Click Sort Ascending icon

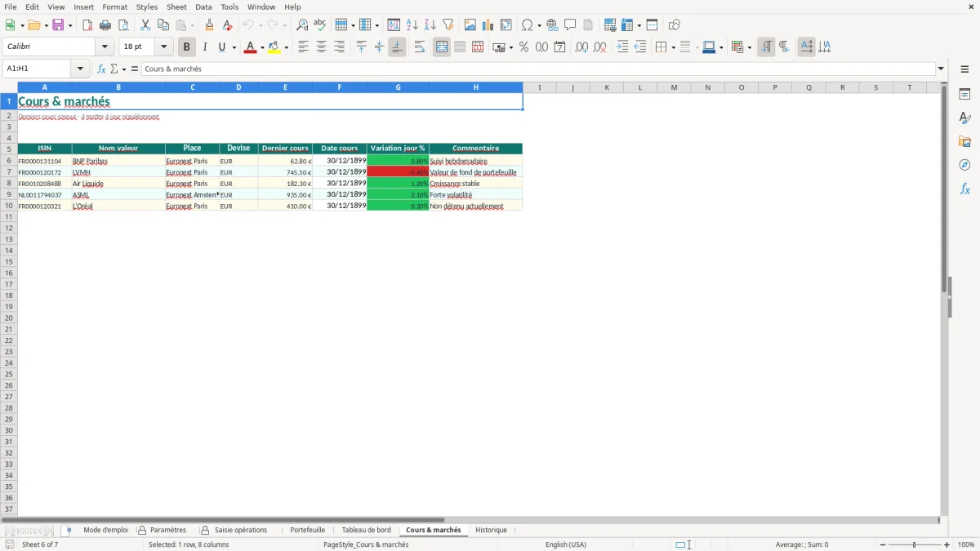(412, 25)
